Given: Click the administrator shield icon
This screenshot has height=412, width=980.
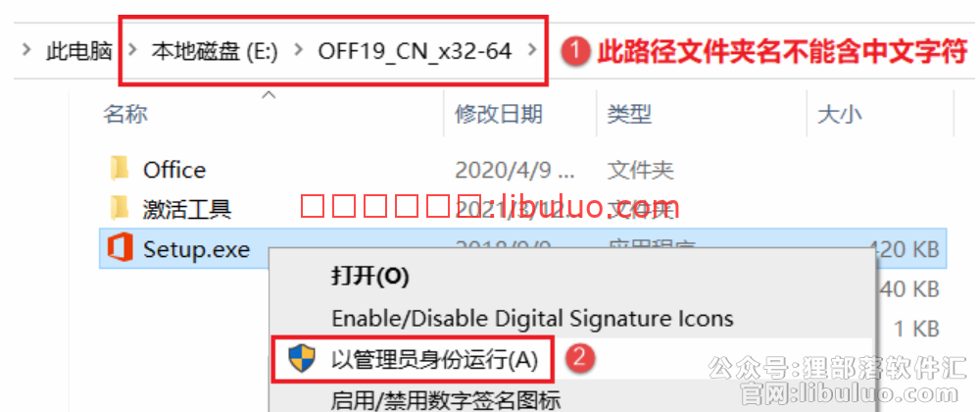Looking at the screenshot, I should click(x=301, y=360).
